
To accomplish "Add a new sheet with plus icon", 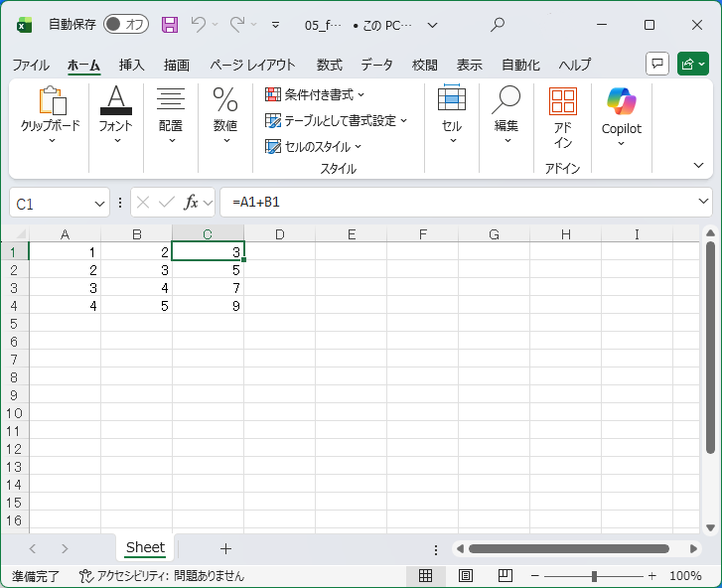I will click(x=225, y=548).
